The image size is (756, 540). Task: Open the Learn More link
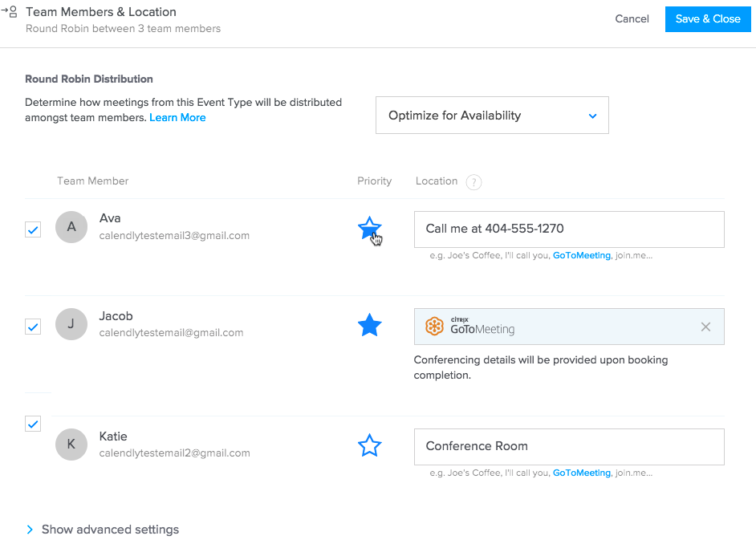[177, 118]
